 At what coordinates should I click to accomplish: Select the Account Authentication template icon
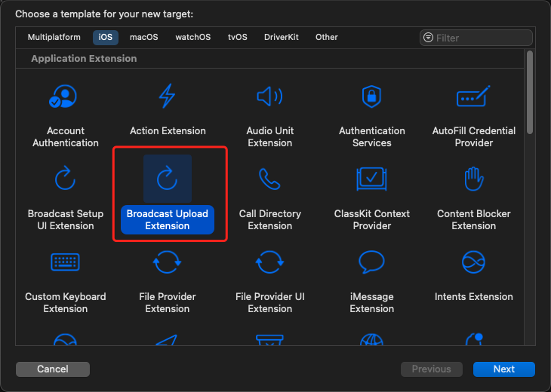[x=65, y=97]
